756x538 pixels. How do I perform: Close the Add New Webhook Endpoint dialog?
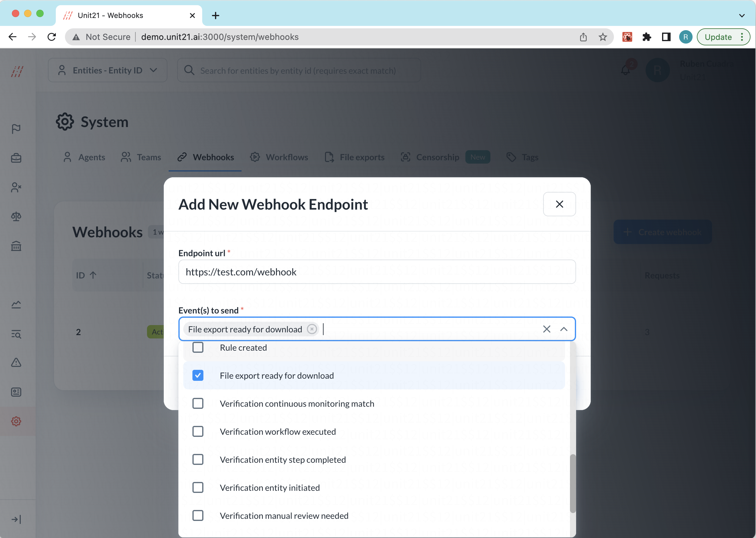559,204
